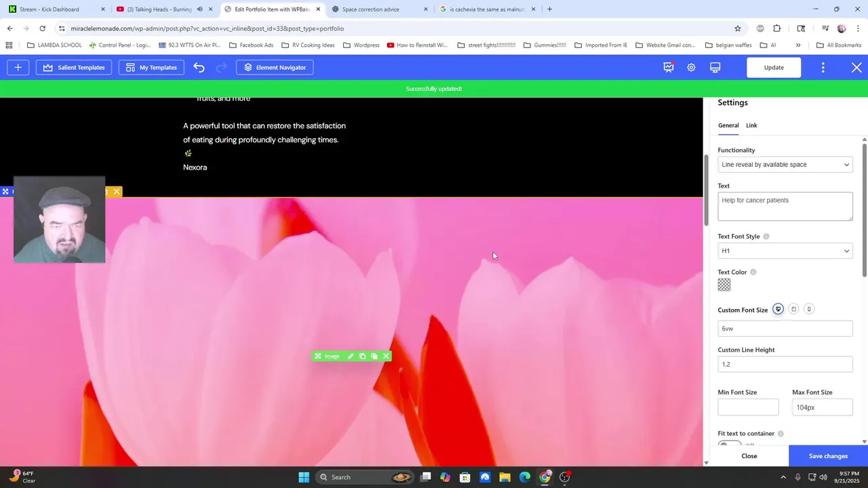Viewport: 868px width, 488px height.
Task: Open the Text Font Style dropdown
Action: [785, 251]
